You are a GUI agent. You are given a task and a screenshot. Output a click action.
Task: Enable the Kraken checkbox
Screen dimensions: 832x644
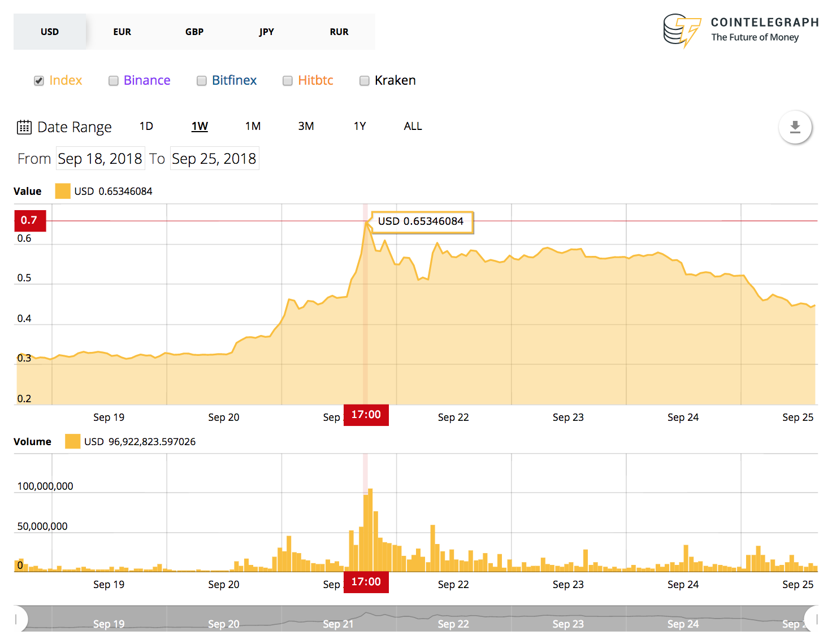pyautogui.click(x=365, y=81)
